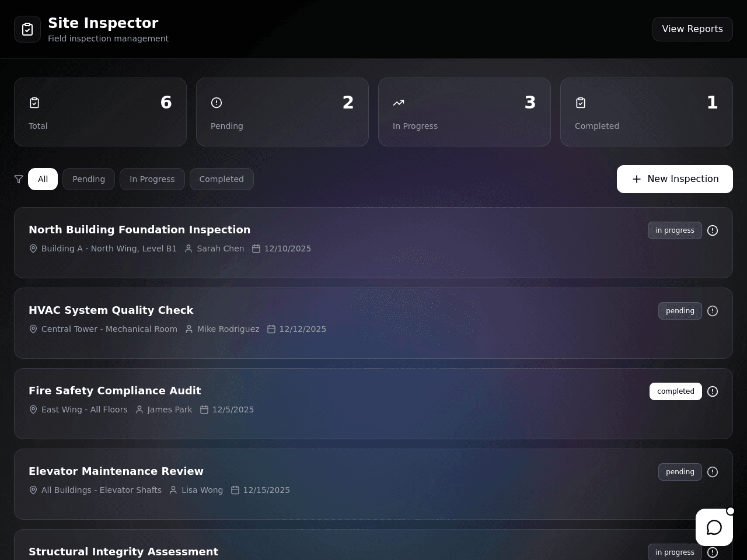Click the plus icon in New Inspection
The image size is (747, 560).
point(637,179)
